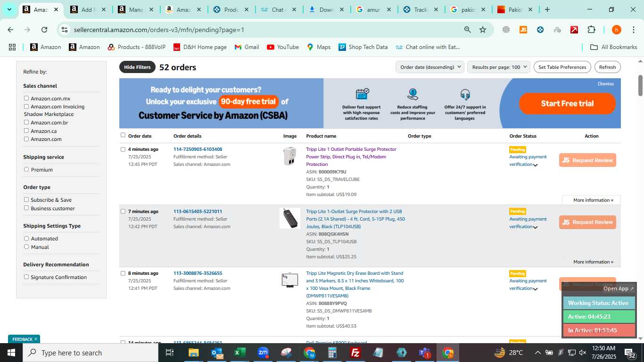
Task: Open Chrome three-dot menu
Action: 633,30
